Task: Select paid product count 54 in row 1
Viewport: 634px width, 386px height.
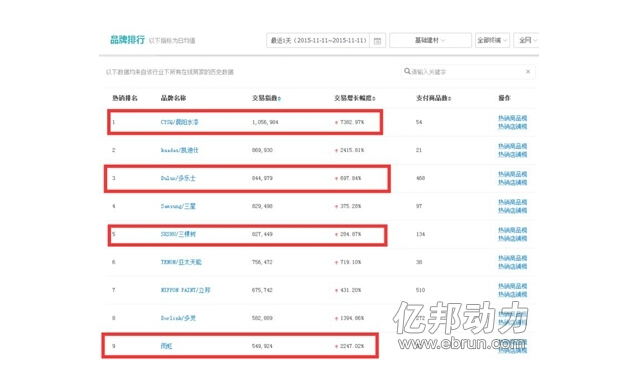Action: tap(419, 122)
